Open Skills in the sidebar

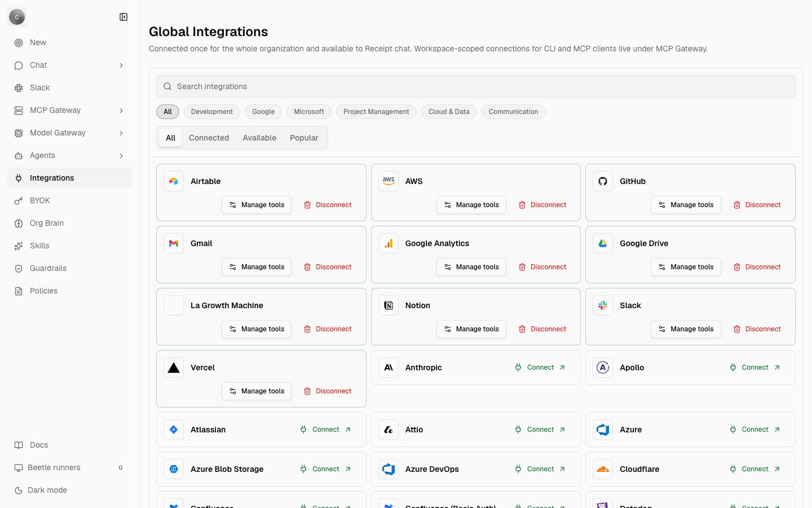(x=69, y=246)
